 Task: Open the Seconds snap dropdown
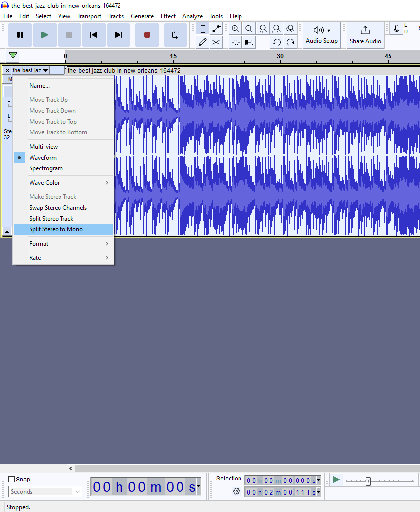click(x=45, y=491)
